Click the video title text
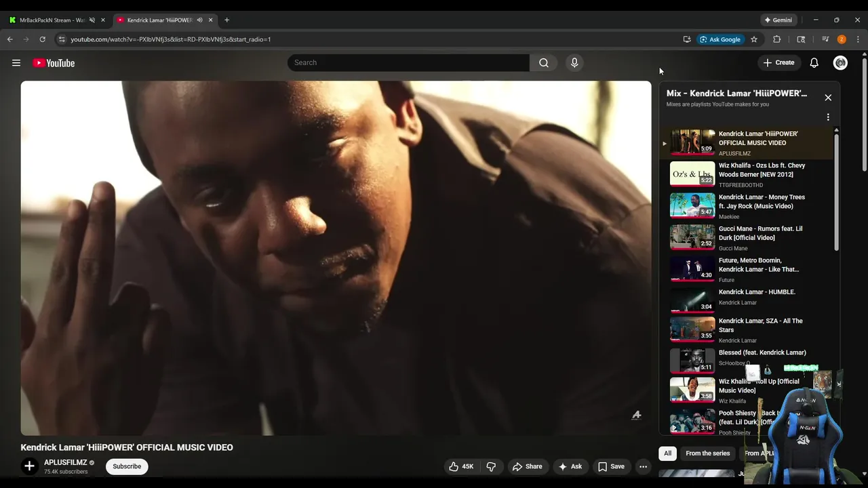Viewport: 868px width, 488px height. click(x=127, y=447)
